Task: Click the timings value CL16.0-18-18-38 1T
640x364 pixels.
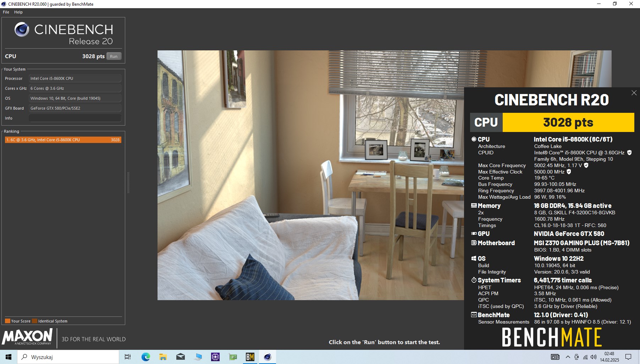Action: point(557,225)
